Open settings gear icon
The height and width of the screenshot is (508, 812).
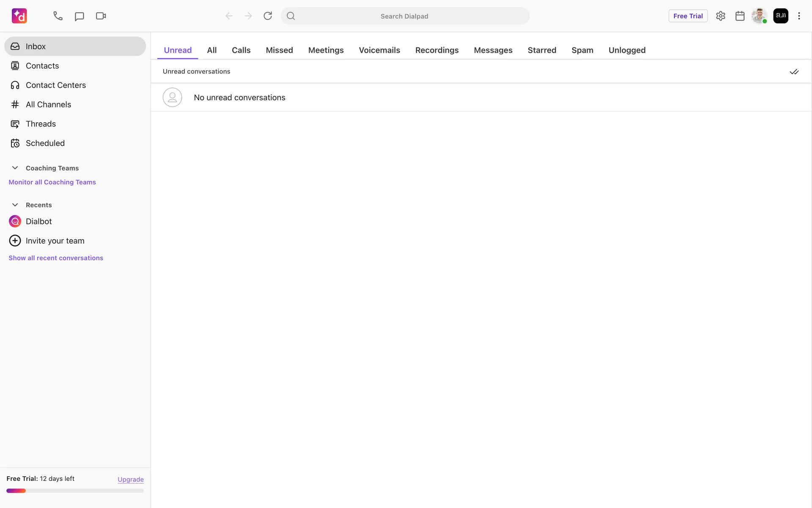[x=721, y=16]
